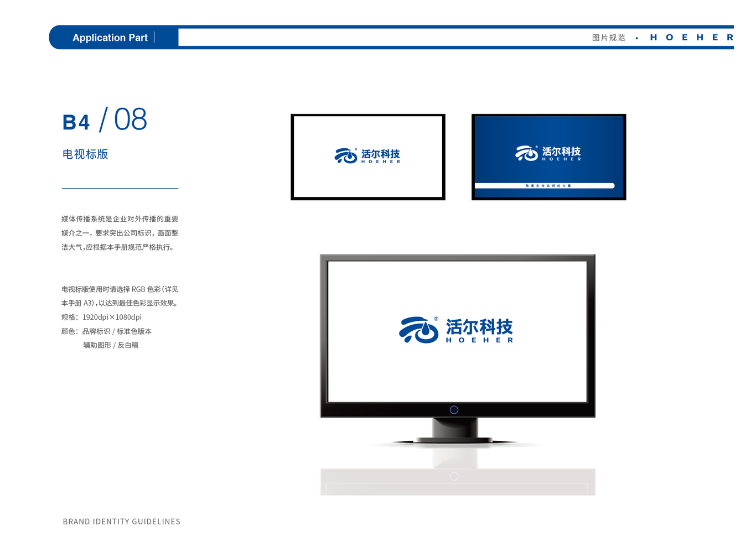756x557 pixels.
Task: Click the logo emblem in the blue thumbnail
Action: 527,153
